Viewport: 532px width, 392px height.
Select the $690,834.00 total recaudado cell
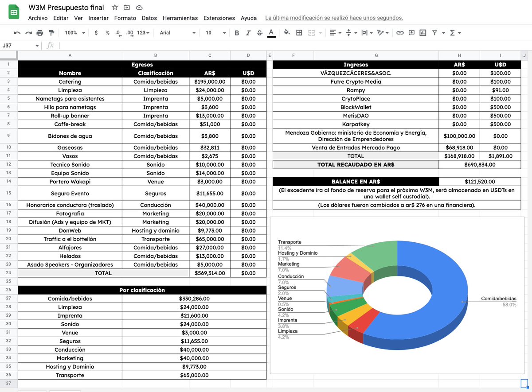pos(480,164)
